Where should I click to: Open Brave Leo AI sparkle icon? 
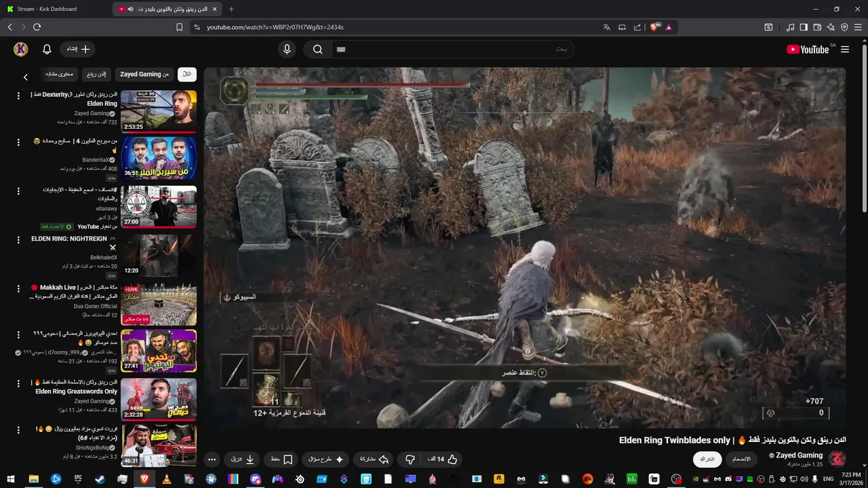pyautogui.click(x=831, y=27)
